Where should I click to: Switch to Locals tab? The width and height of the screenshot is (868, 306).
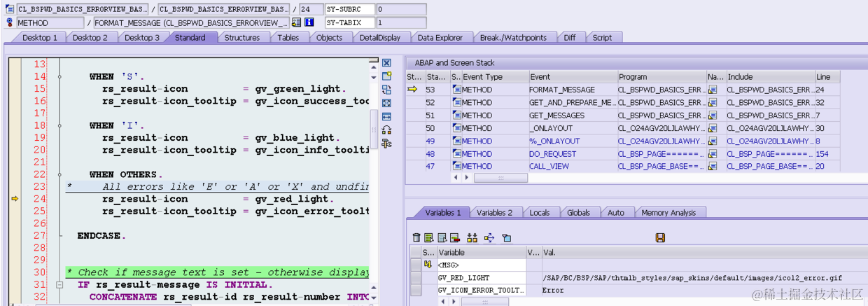point(539,213)
